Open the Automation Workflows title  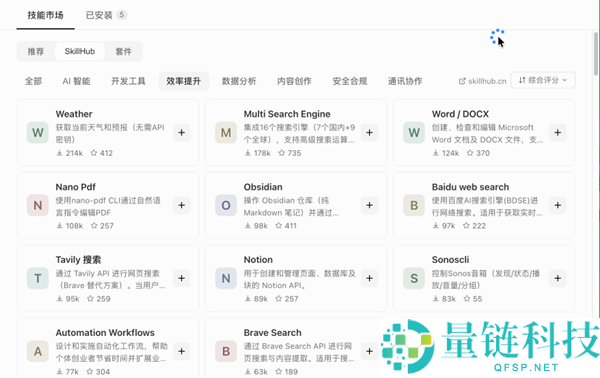pyautogui.click(x=105, y=333)
